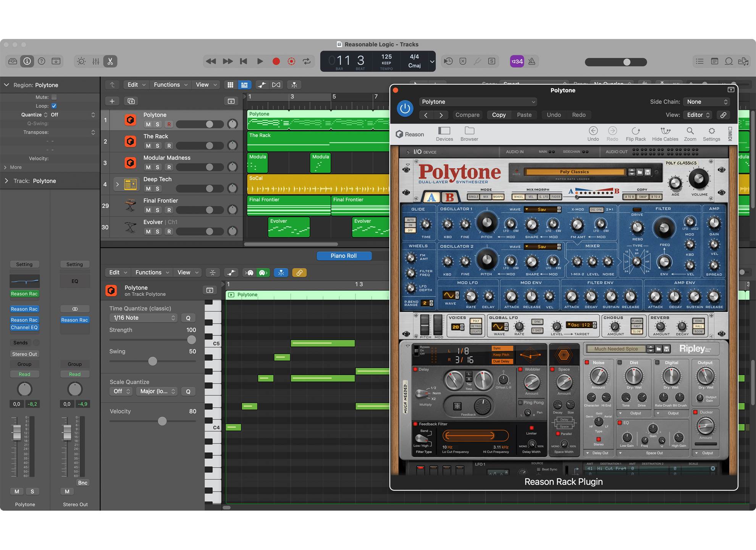Select the Piano Roll tab
This screenshot has width=756, height=550.
344,256
